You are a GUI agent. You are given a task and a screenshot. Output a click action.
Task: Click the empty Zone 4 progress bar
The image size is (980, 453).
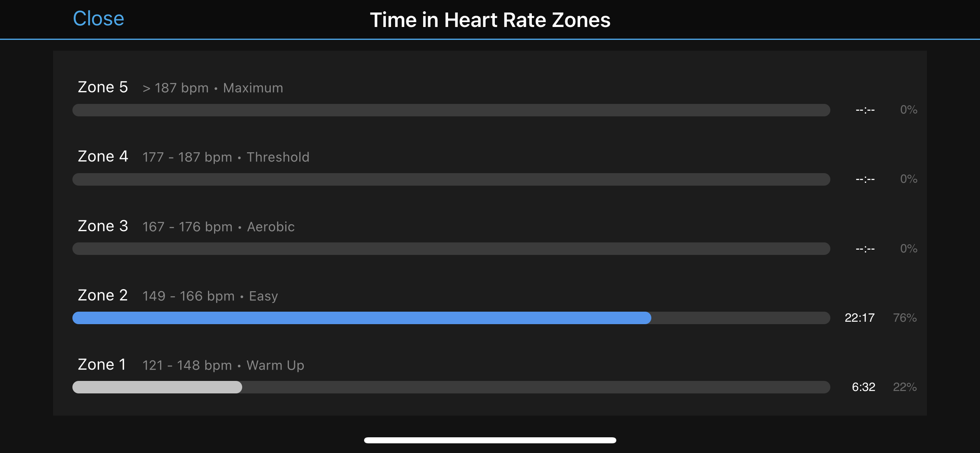coord(451,179)
